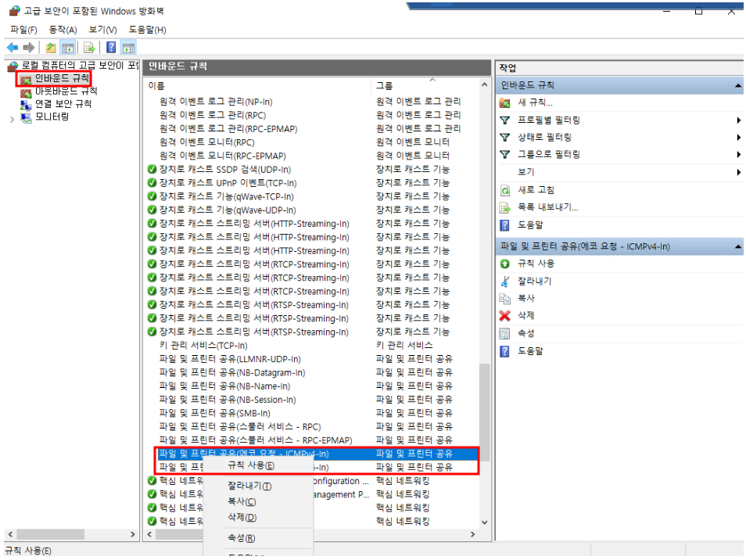Click the rule list scroll up arrow
This screenshot has height=560, width=746.
coord(484,84)
